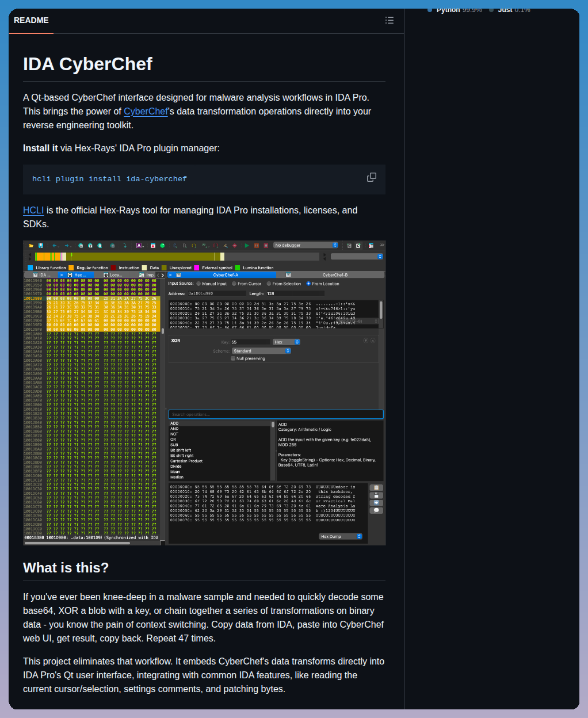Click the disable icon on the XOR operation
Image resolution: width=588 pixels, height=718 pixels.
click(x=366, y=341)
